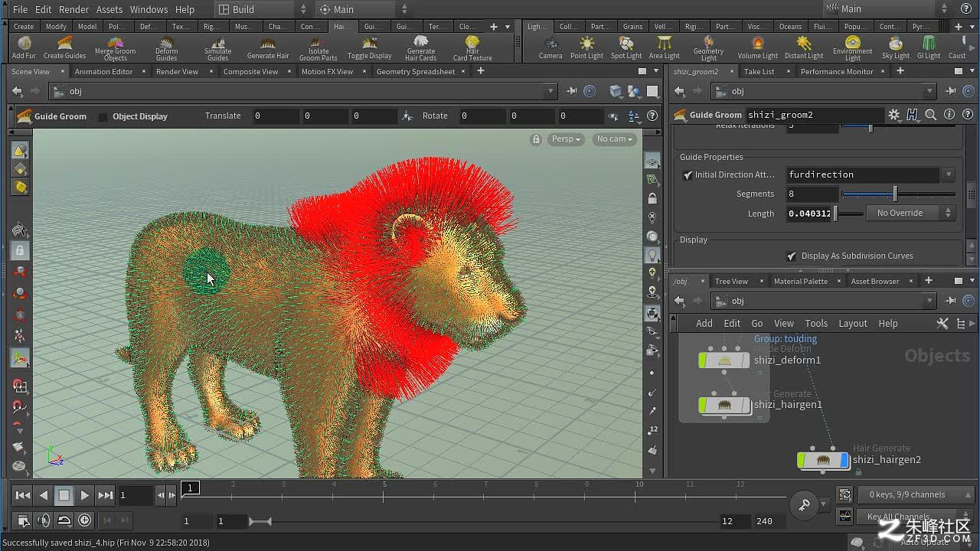Screen dimensions: 980x551
Task: Click the Simulate Guides shelf tool
Action: point(217,48)
